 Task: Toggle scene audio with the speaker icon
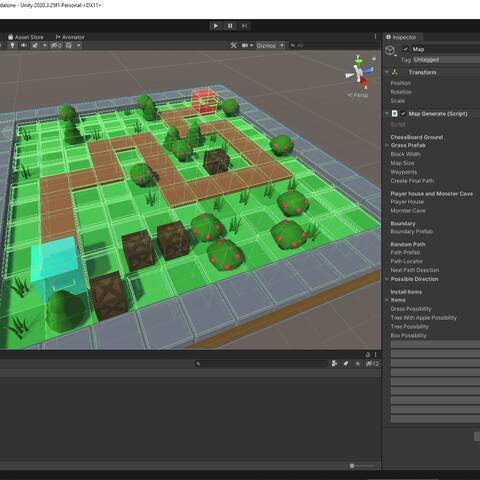point(24,45)
